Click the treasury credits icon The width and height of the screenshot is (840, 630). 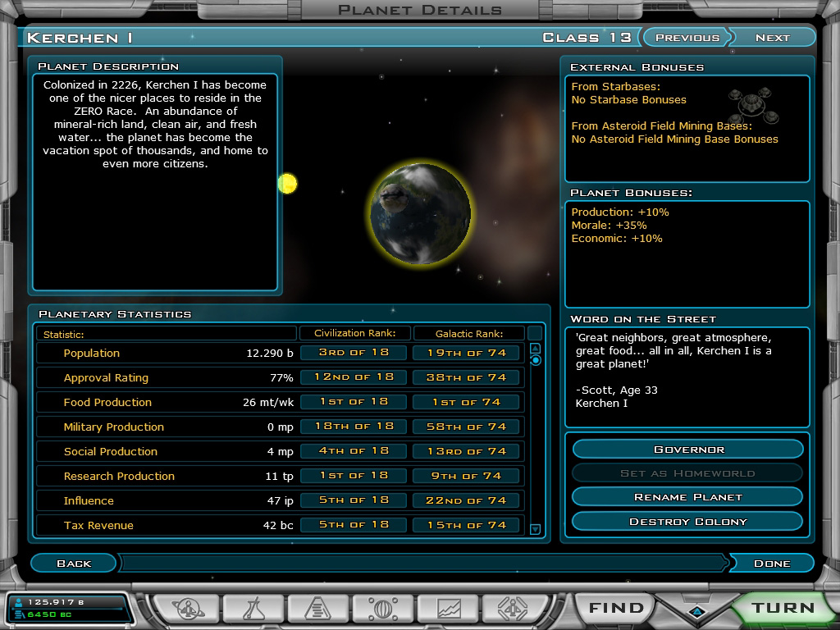click(20, 614)
